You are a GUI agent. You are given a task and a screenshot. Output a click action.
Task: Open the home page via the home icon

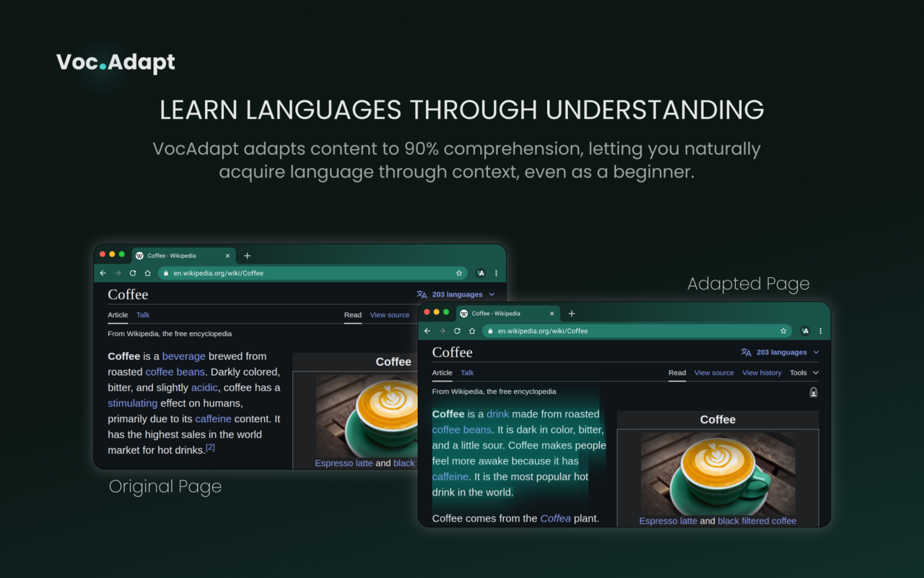(473, 330)
